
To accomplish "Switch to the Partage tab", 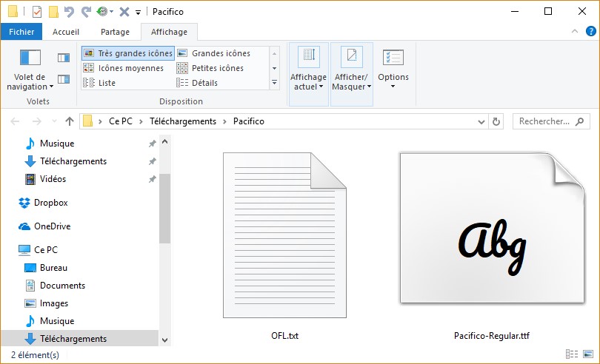I will 115,32.
